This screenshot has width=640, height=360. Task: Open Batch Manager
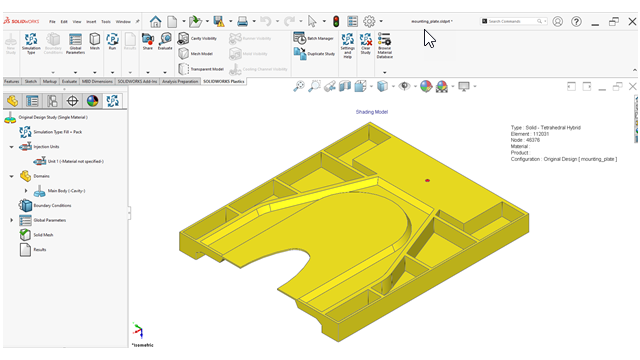click(313, 38)
